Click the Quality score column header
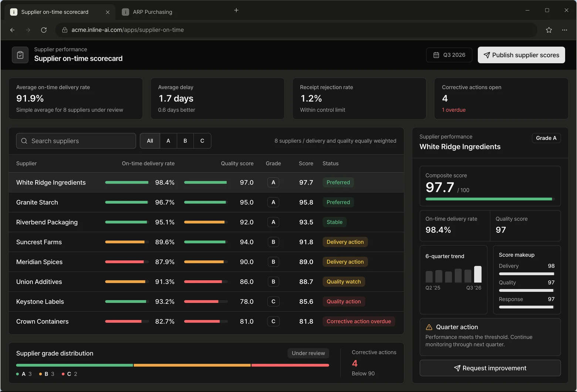The image size is (577, 392). (237, 163)
